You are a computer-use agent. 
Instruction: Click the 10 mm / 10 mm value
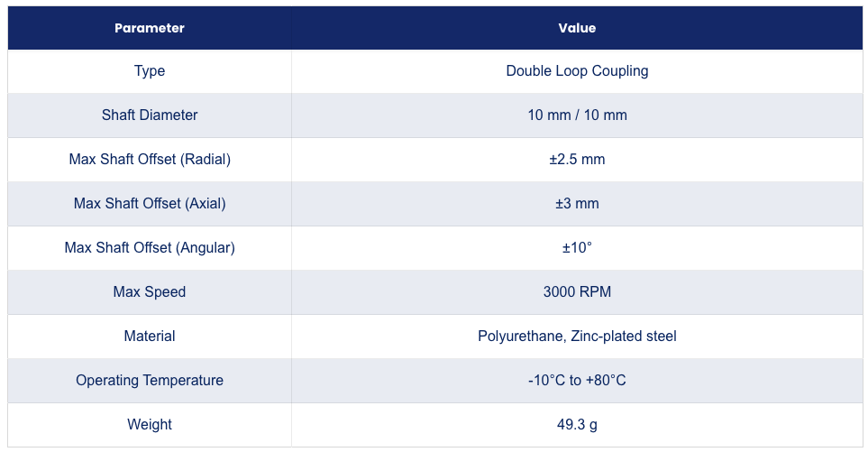(x=577, y=115)
